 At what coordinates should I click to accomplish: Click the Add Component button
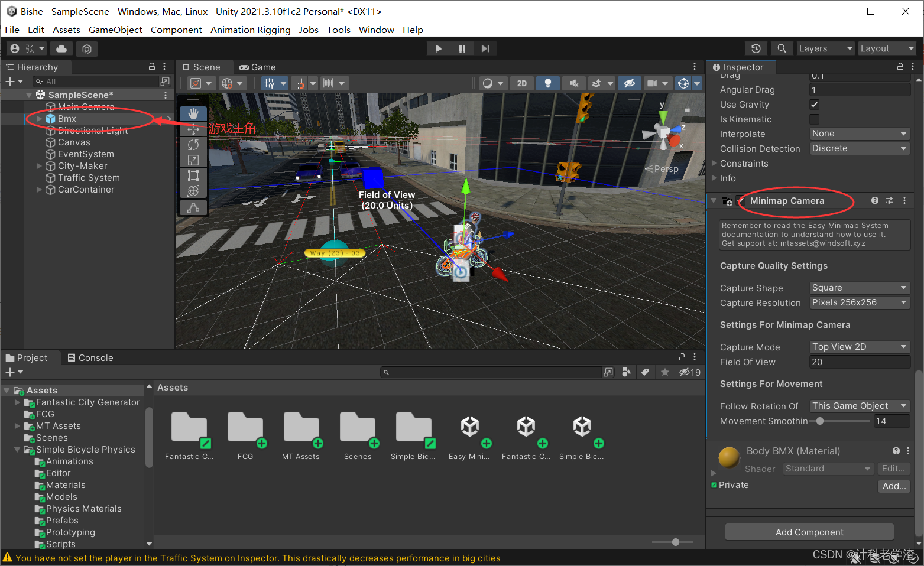809,532
